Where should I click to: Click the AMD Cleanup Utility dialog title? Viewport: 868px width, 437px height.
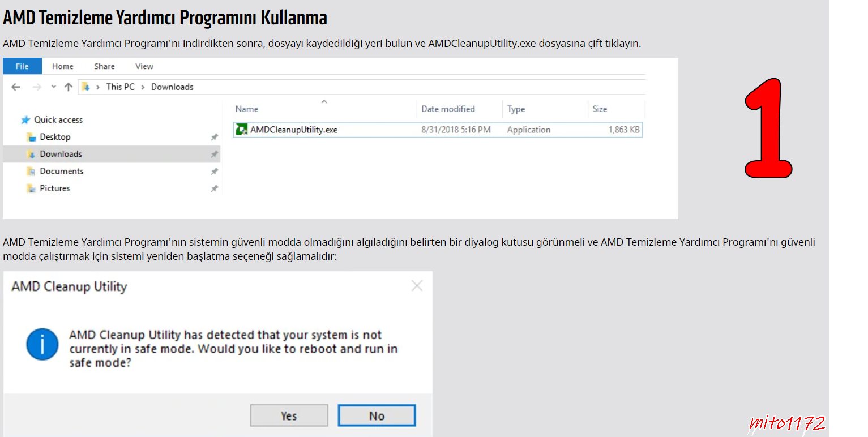coord(69,286)
